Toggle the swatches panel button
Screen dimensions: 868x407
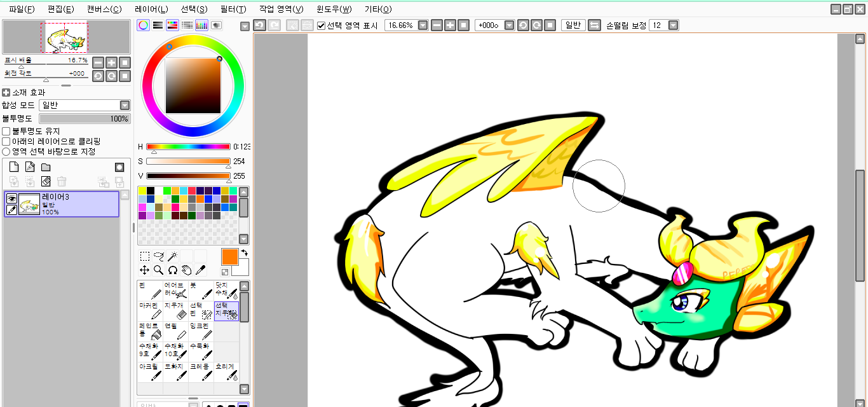202,25
